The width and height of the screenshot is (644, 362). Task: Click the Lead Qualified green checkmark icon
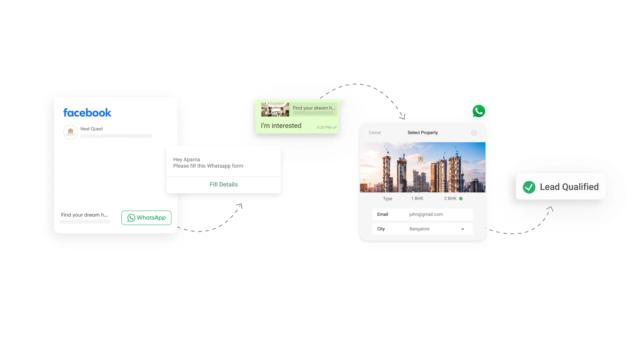coord(529,187)
